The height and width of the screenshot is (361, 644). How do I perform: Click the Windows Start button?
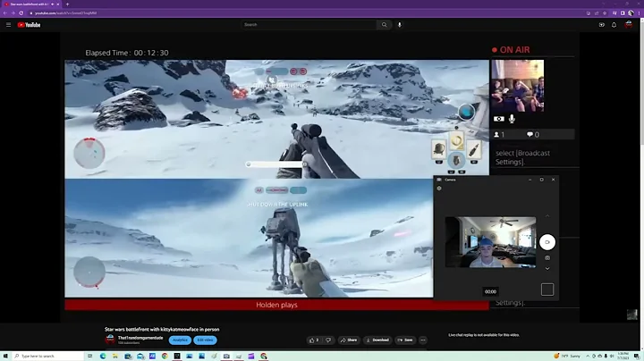tap(5, 356)
